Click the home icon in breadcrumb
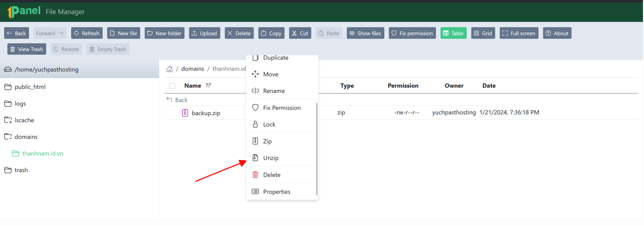The height and width of the screenshot is (225, 644). click(169, 69)
